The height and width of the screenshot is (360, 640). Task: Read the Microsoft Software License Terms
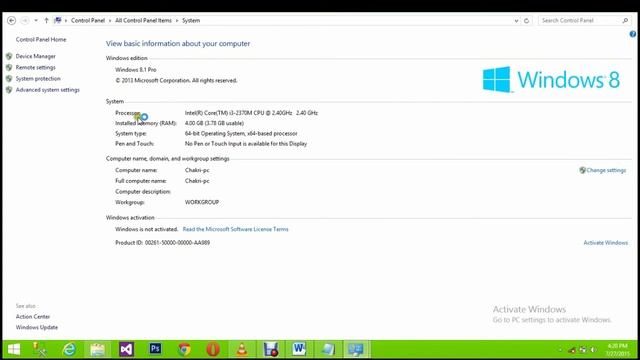click(235, 229)
